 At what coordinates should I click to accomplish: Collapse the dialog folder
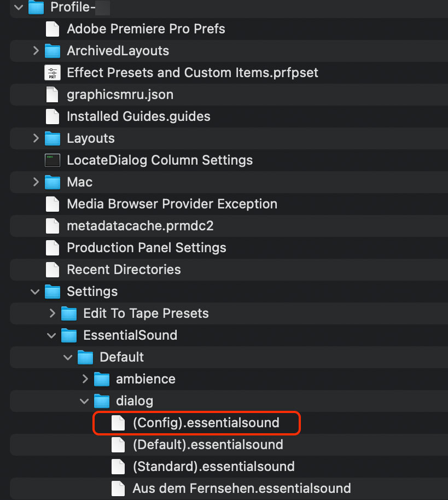pos(84,400)
